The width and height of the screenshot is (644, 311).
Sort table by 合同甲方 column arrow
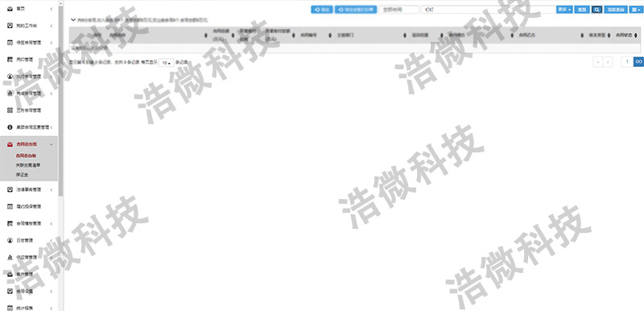click(512, 35)
